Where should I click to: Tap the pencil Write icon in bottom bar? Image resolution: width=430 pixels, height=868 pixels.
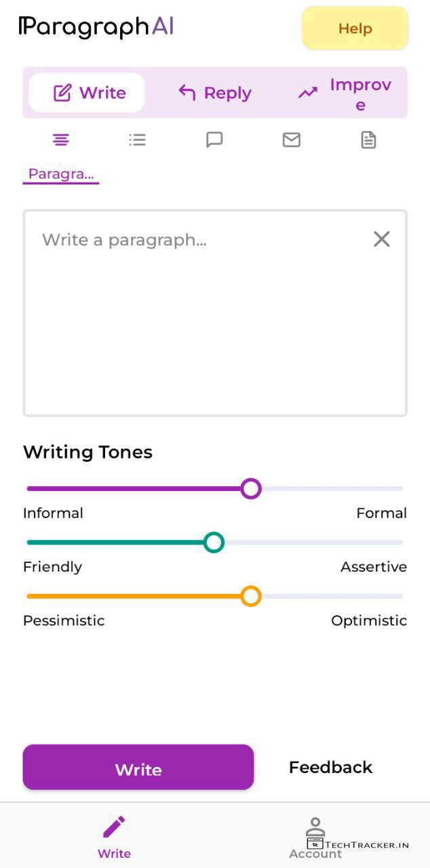pos(114,827)
